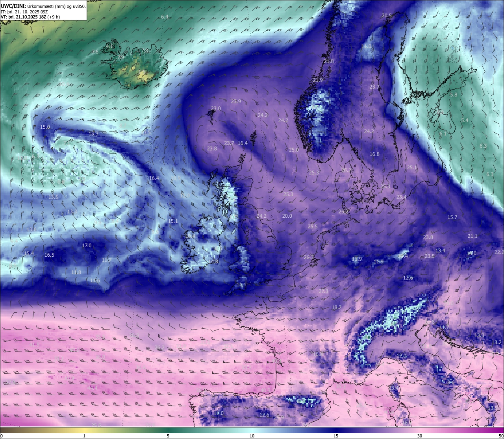Viewport: 504px width, 439px height.
Task: Click the map value '23.5'
Action: tap(430, 256)
